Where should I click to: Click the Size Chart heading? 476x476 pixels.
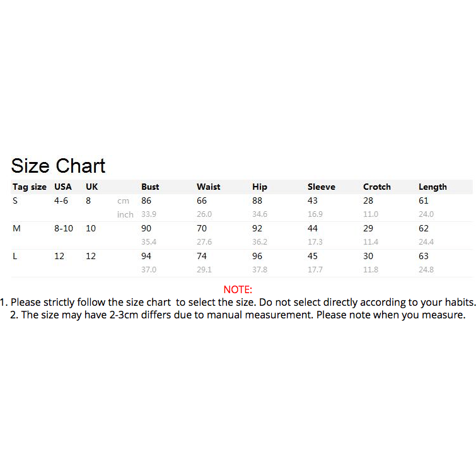pyautogui.click(x=58, y=166)
